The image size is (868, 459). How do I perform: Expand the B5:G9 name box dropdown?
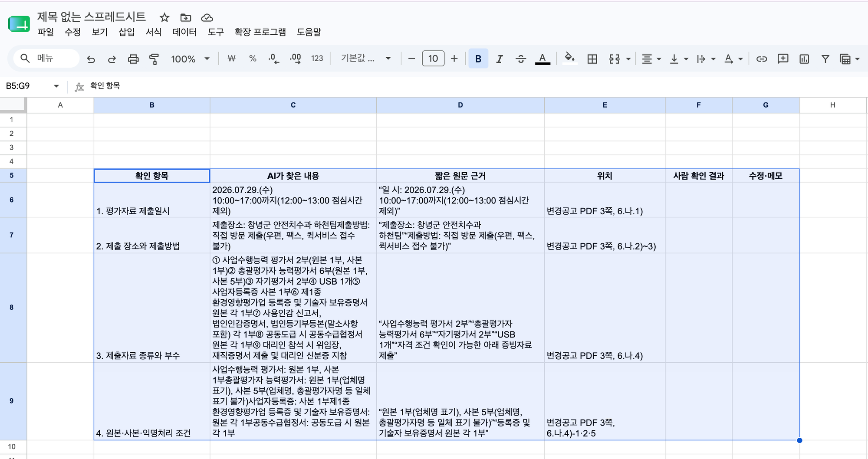[x=56, y=86]
